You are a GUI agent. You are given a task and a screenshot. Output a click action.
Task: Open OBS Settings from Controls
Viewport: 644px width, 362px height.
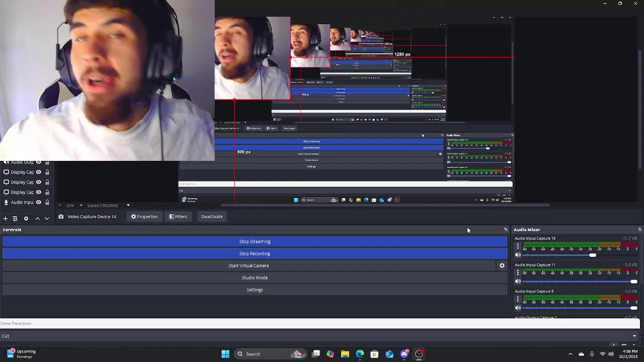pyautogui.click(x=255, y=290)
